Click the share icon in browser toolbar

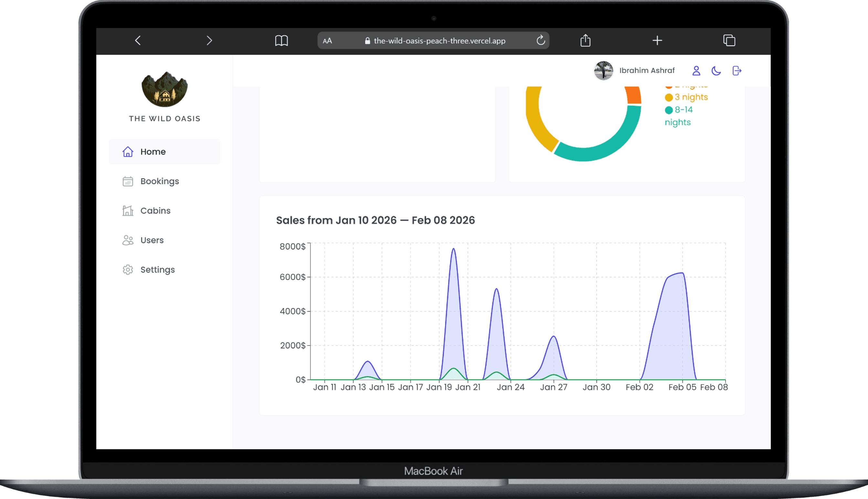point(585,40)
